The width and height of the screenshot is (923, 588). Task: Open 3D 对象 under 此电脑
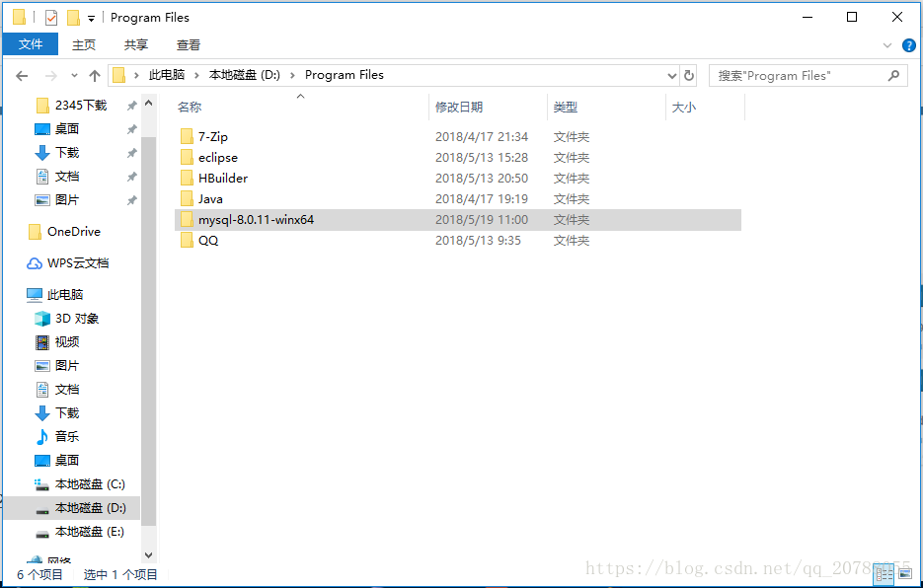tap(77, 319)
